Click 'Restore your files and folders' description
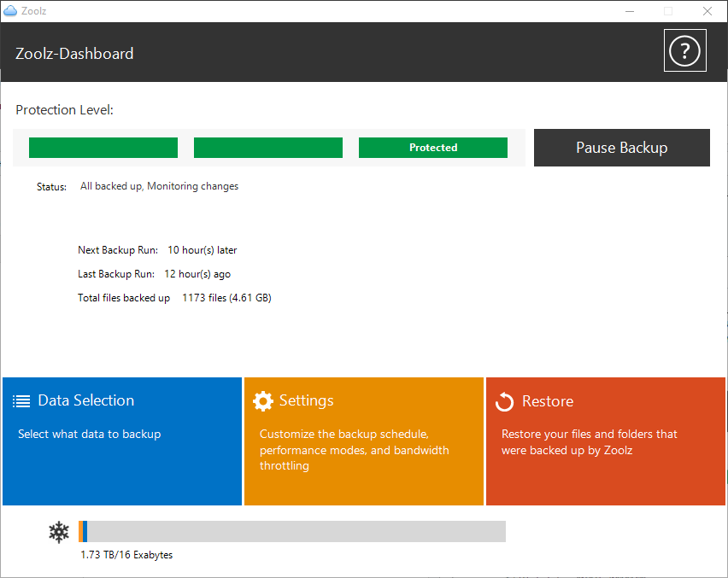The image size is (728, 578). point(590,442)
